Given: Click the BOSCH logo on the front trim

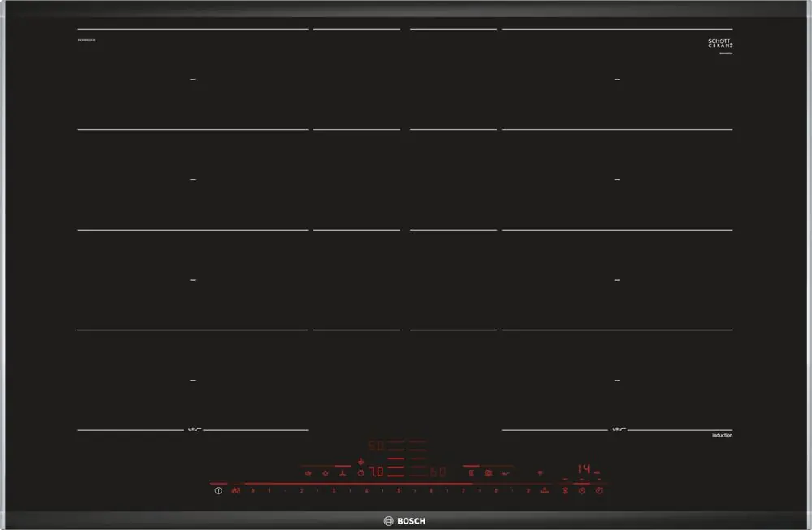Looking at the screenshot, I should click(404, 521).
